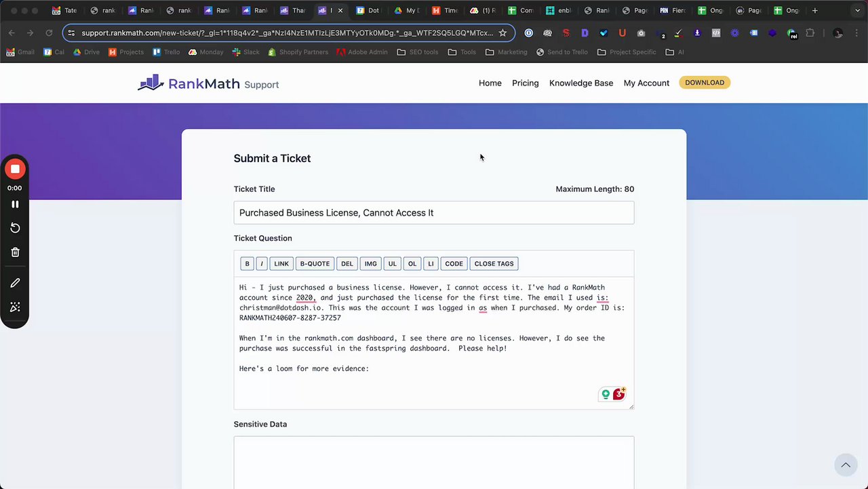Click the browser forward arrow
Viewport: 868px width, 489px height.
pyautogui.click(x=30, y=33)
